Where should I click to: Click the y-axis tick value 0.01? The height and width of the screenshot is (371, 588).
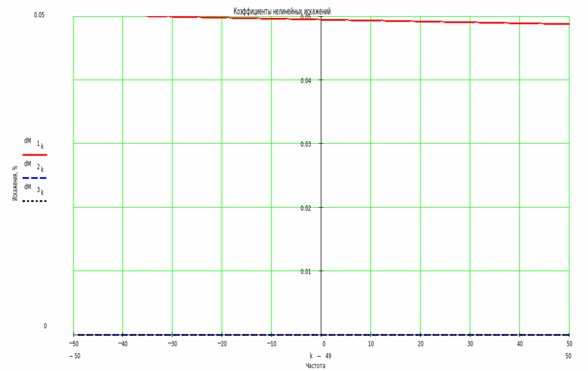[306, 271]
